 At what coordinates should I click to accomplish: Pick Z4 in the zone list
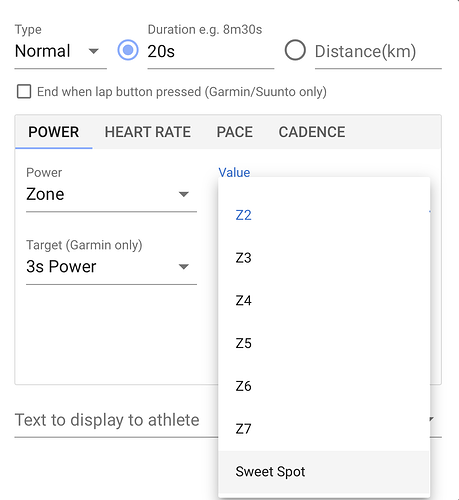(324, 301)
